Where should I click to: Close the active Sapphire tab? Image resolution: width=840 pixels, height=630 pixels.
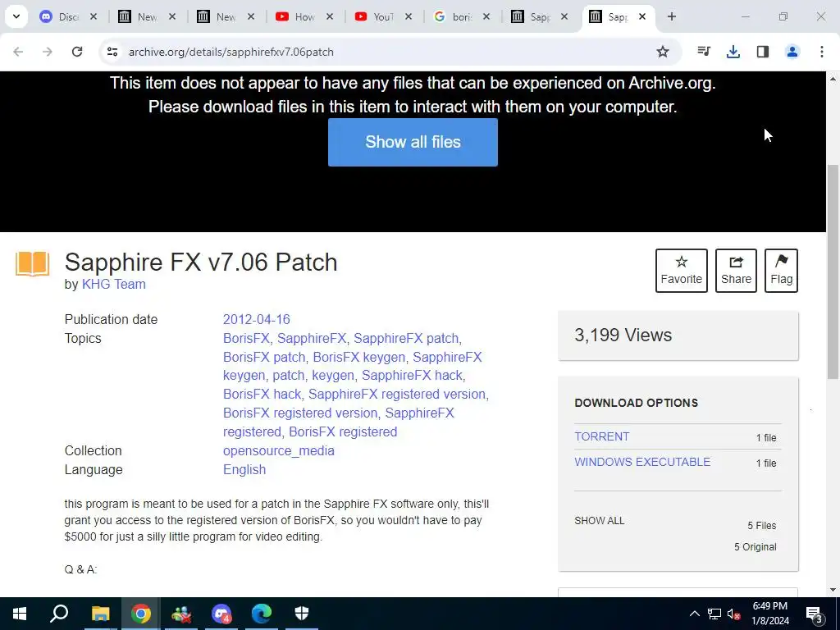point(642,16)
